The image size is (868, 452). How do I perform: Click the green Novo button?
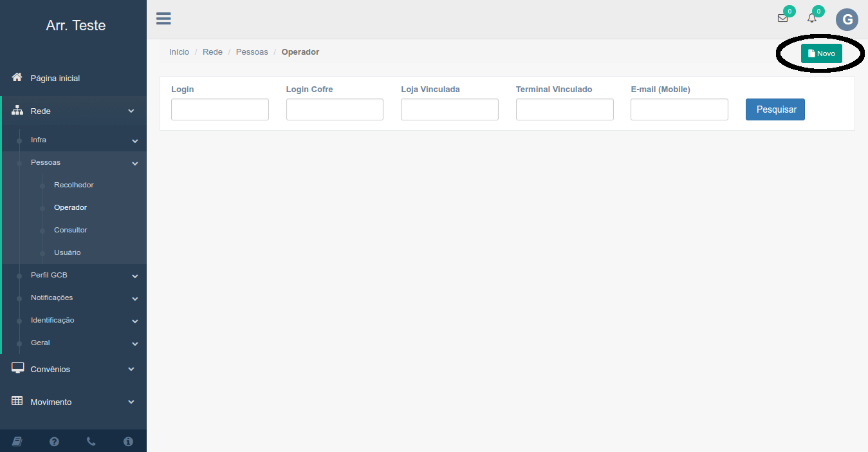(821, 53)
